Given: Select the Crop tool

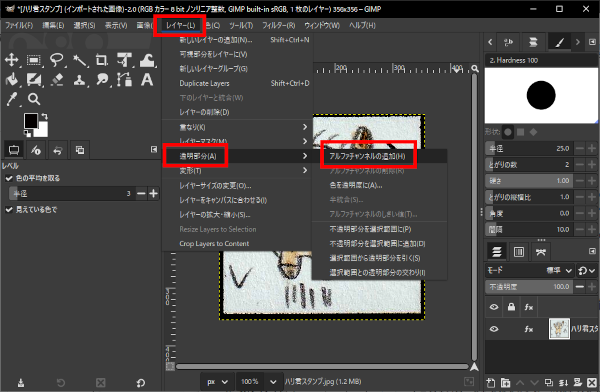Looking at the screenshot, I should tap(101, 60).
